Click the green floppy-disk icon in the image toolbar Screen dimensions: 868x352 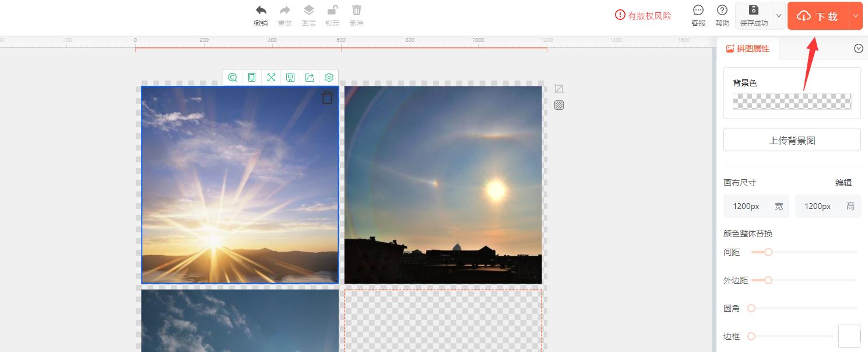pyautogui.click(x=290, y=78)
